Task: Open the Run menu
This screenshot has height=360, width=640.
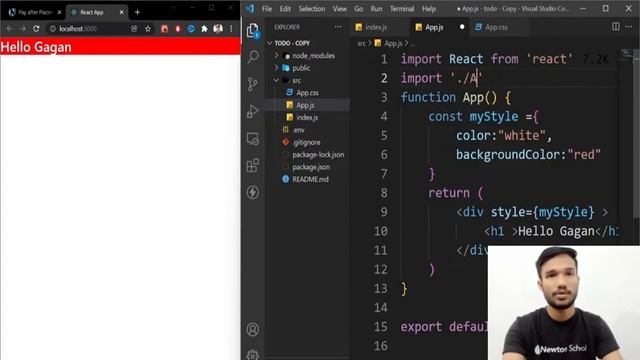Action: (376, 9)
